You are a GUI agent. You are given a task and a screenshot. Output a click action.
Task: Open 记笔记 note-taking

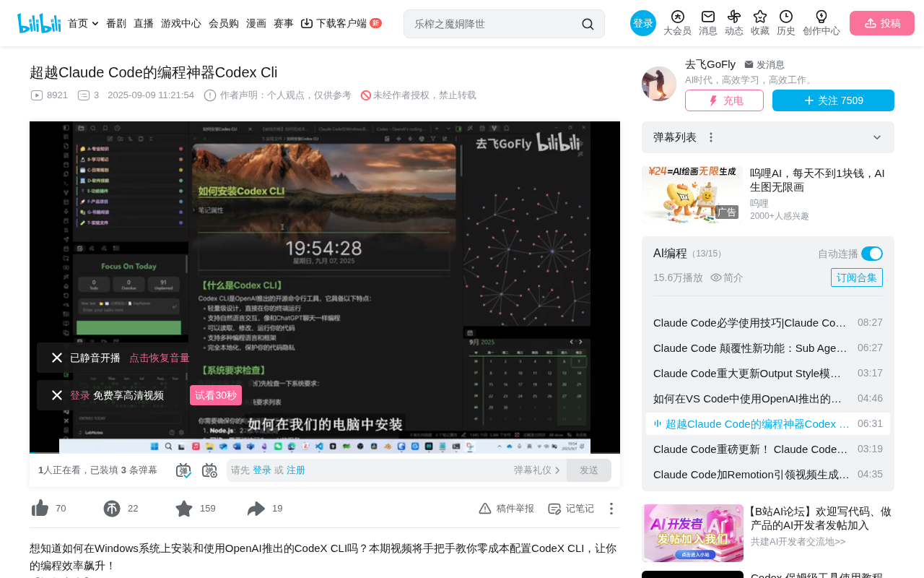pos(570,509)
